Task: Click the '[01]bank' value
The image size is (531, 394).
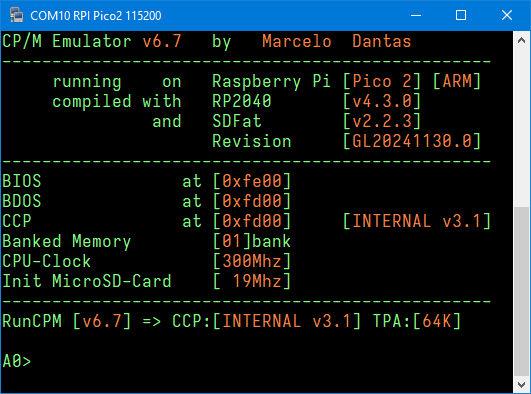Action: 252,241
